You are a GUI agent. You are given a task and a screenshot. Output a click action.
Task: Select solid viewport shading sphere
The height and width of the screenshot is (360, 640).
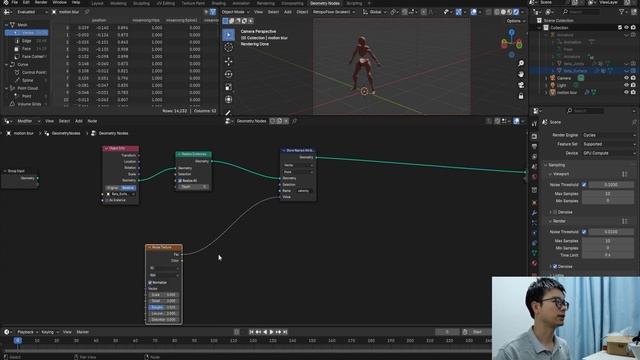503,12
